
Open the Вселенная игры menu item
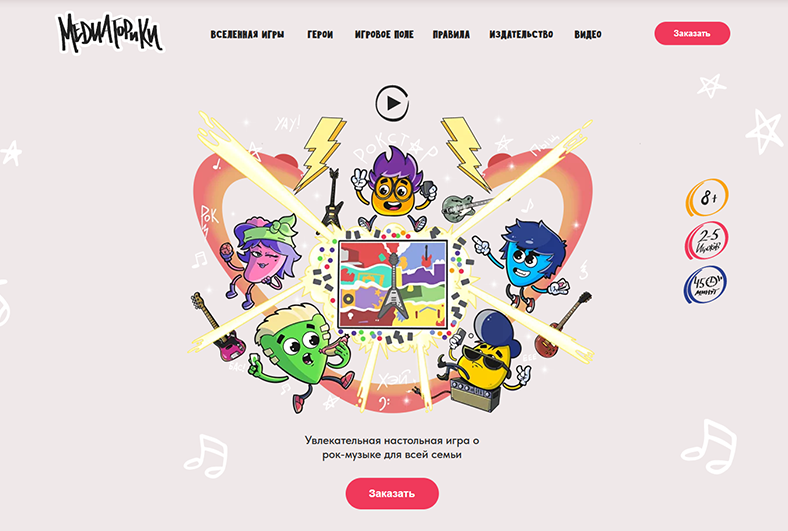tap(247, 35)
